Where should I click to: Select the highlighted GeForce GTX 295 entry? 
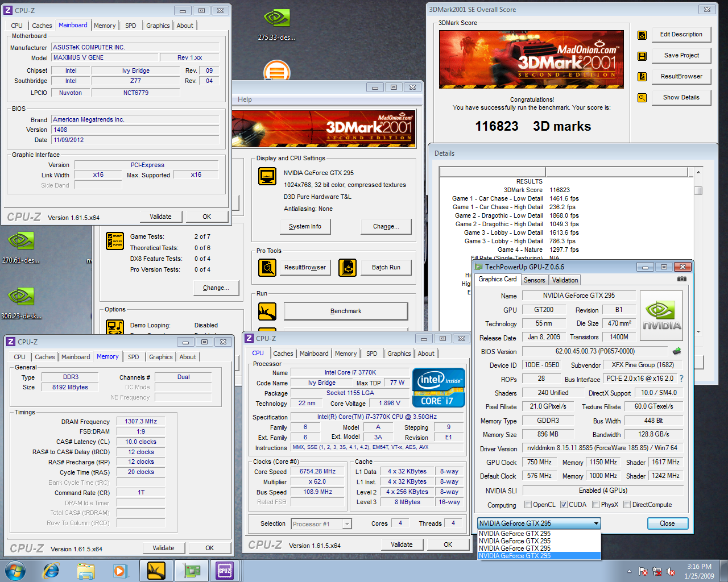[539, 556]
